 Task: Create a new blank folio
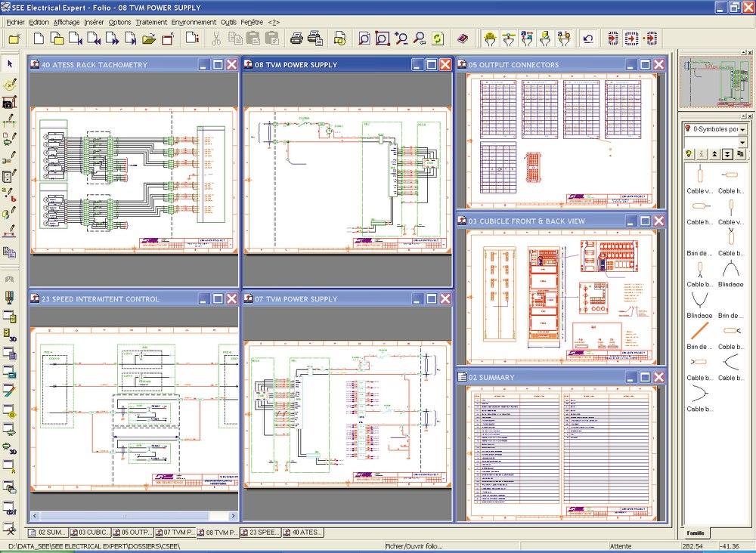click(39, 39)
